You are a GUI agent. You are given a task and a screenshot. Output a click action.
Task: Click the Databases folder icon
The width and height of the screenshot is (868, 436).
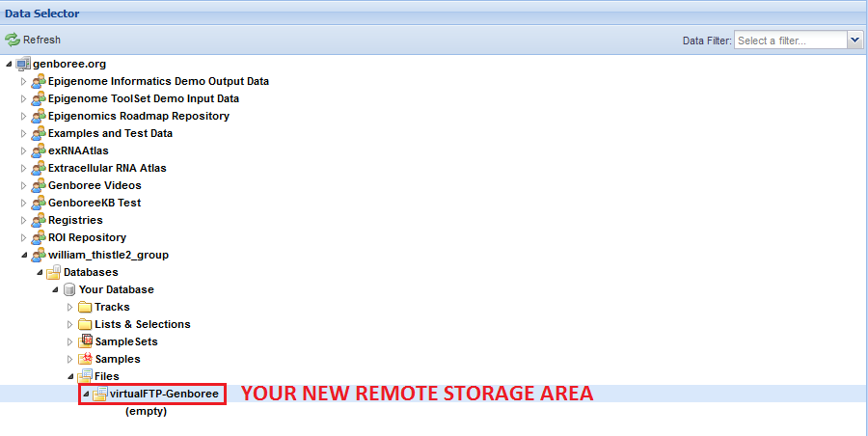point(54,272)
